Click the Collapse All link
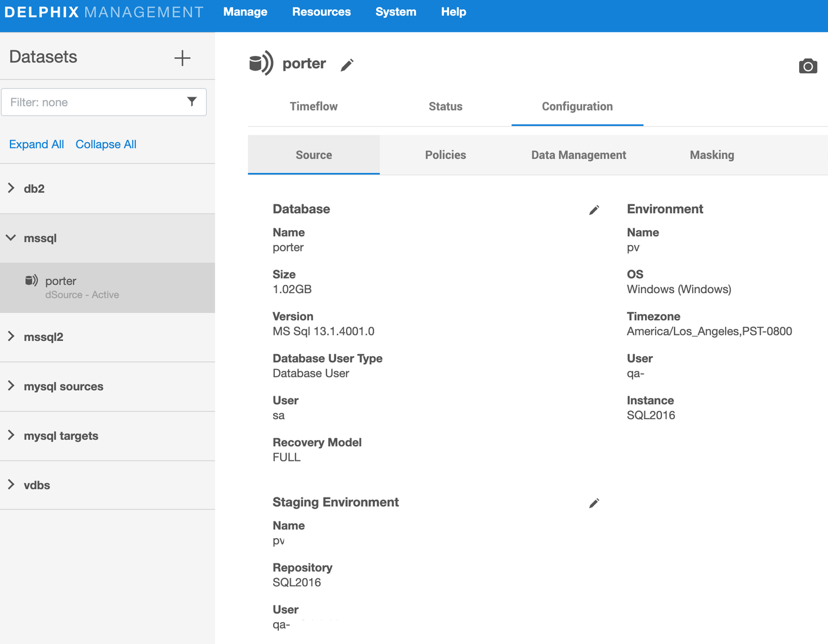Image resolution: width=828 pixels, height=644 pixels. coord(106,144)
